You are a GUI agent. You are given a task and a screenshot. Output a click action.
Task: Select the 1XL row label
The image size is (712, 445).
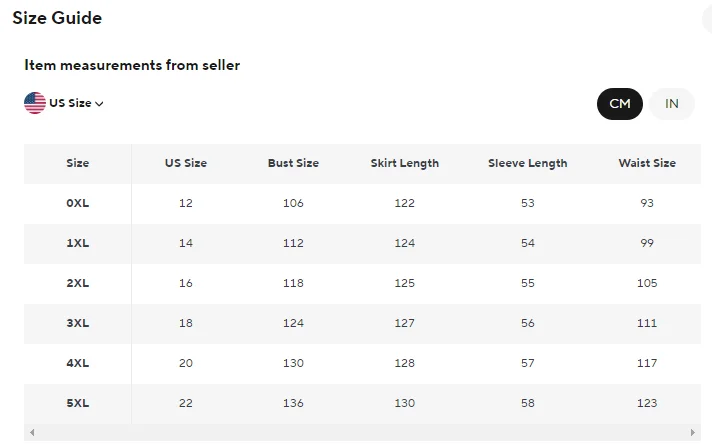click(x=77, y=243)
